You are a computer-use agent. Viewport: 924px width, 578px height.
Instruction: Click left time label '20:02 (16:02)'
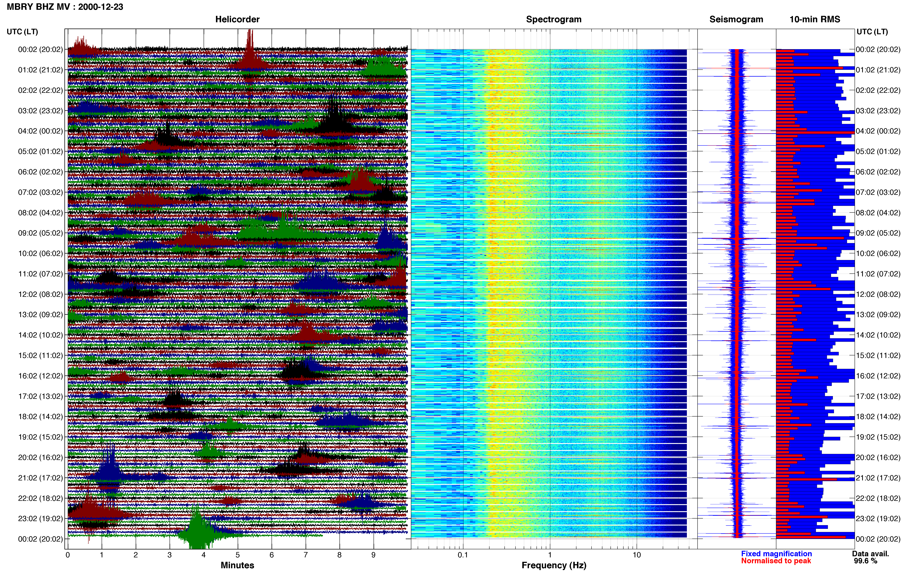pyautogui.click(x=41, y=457)
